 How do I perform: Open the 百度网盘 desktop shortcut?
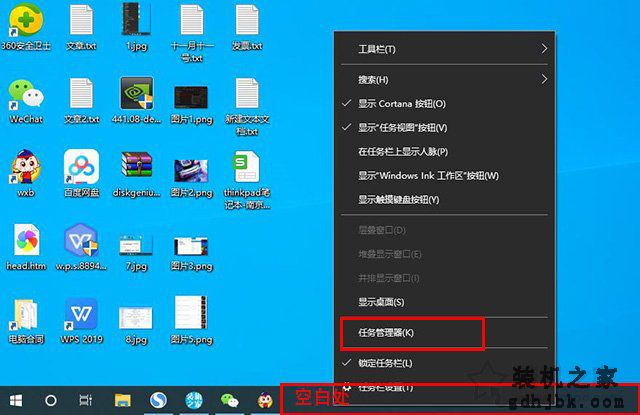tap(81, 173)
